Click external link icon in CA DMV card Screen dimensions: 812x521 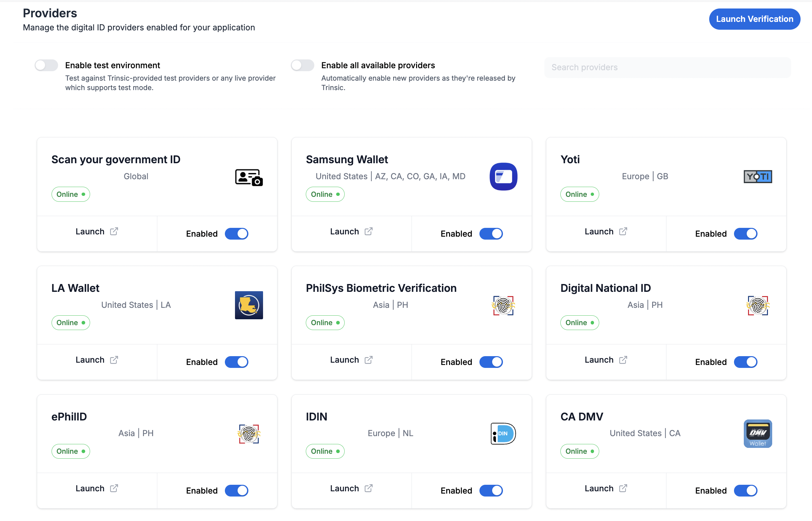pos(623,488)
